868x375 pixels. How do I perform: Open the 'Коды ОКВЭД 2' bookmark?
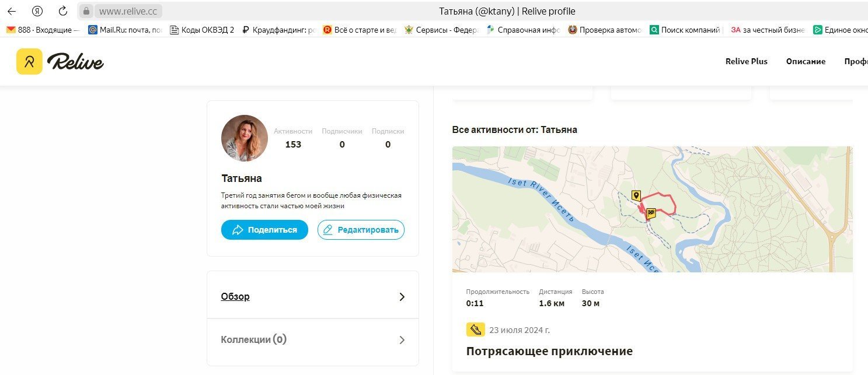point(202,30)
